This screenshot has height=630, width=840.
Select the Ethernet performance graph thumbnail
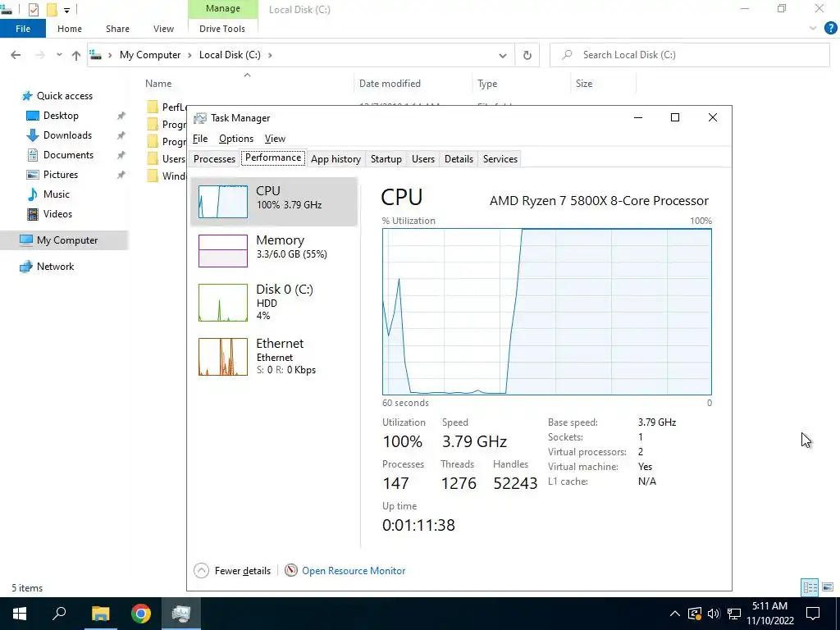coord(223,357)
